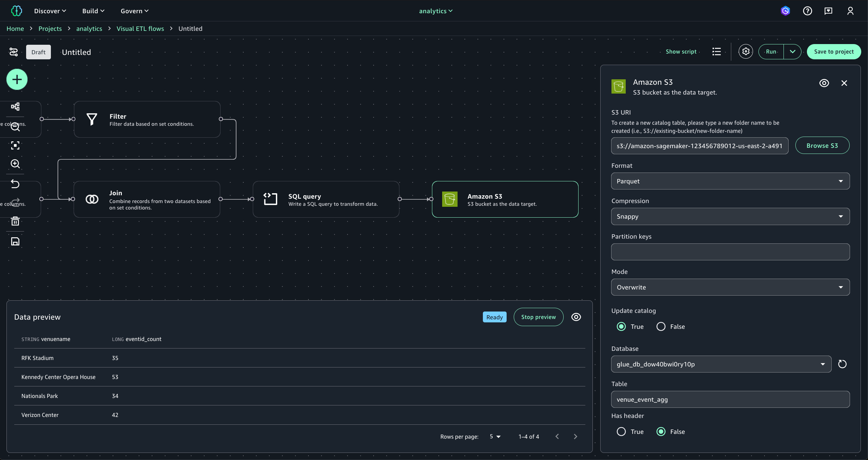The height and width of the screenshot is (460, 868).
Task: Click the Partition keys input field
Action: [x=730, y=252]
